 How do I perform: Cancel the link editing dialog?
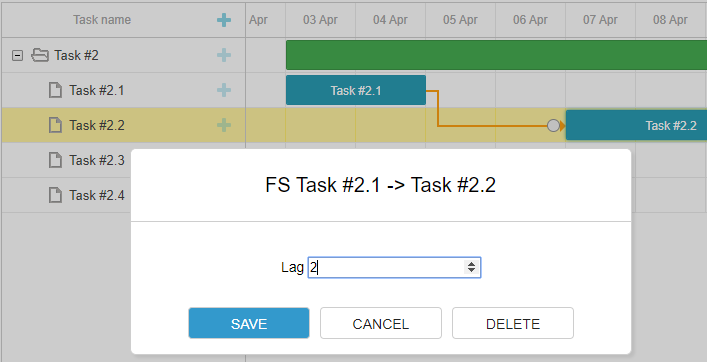pos(381,323)
